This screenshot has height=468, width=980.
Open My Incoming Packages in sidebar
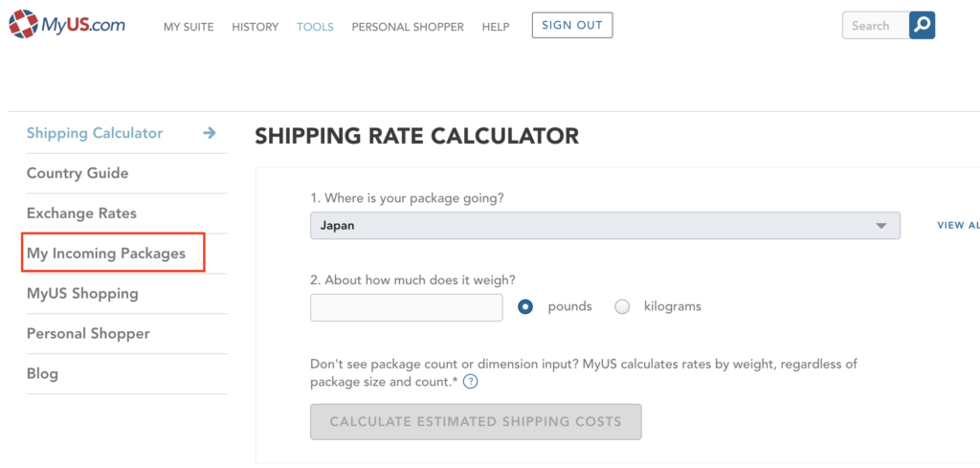coord(106,254)
